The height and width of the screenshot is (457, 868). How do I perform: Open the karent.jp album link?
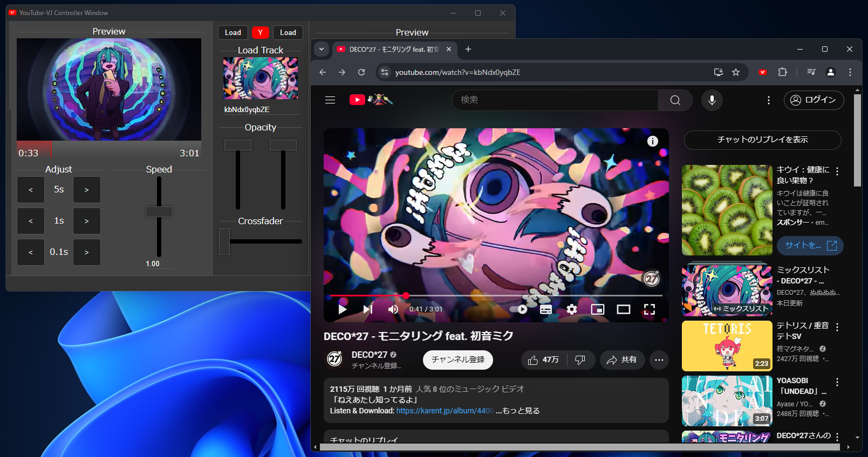pos(445,411)
